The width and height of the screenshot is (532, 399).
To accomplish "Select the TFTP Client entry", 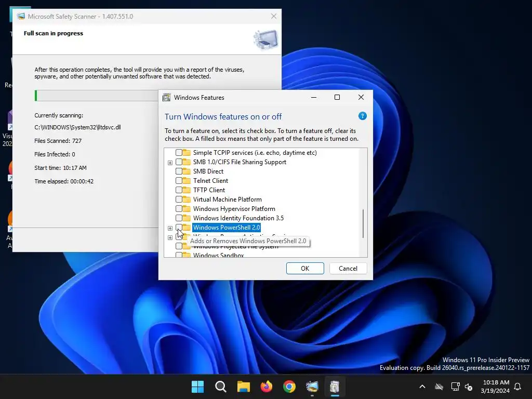I will click(209, 190).
